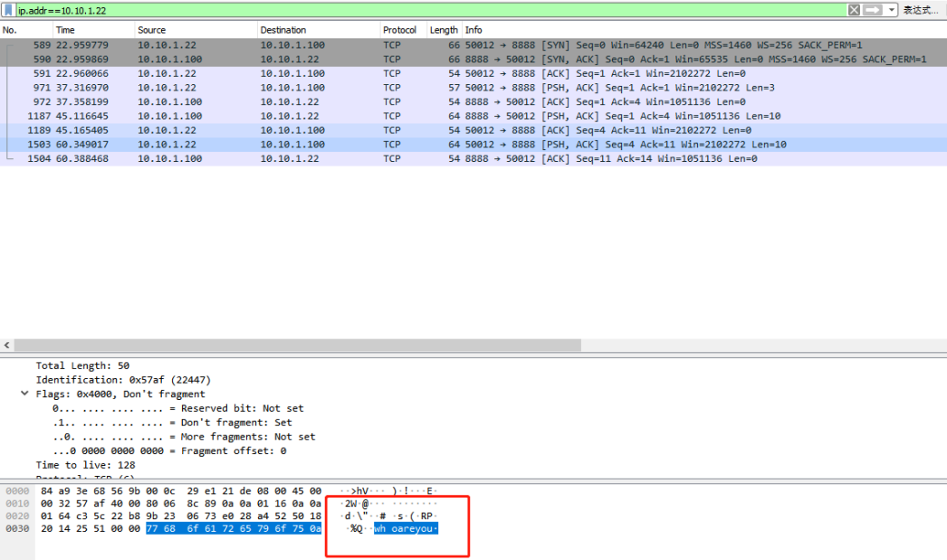Image resolution: width=947 pixels, height=560 pixels.
Task: Select packet number 1189
Action: (x=473, y=130)
